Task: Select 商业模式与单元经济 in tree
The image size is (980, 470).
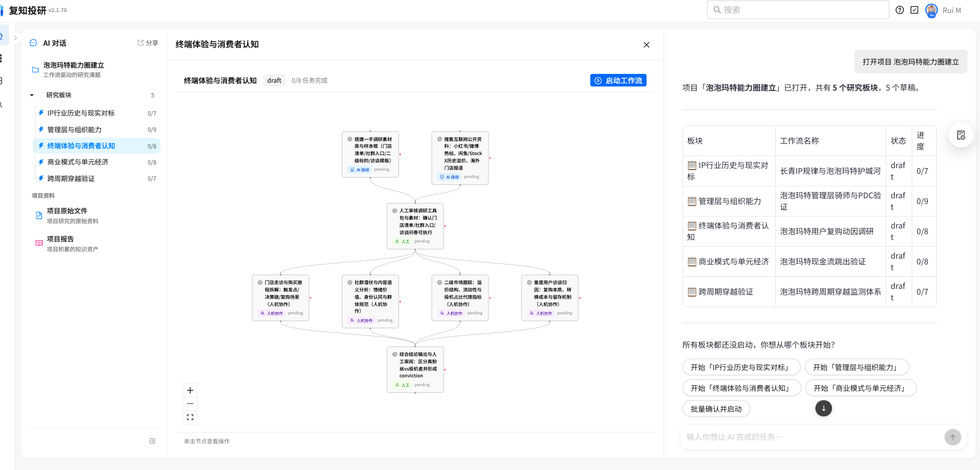Action: click(97, 162)
